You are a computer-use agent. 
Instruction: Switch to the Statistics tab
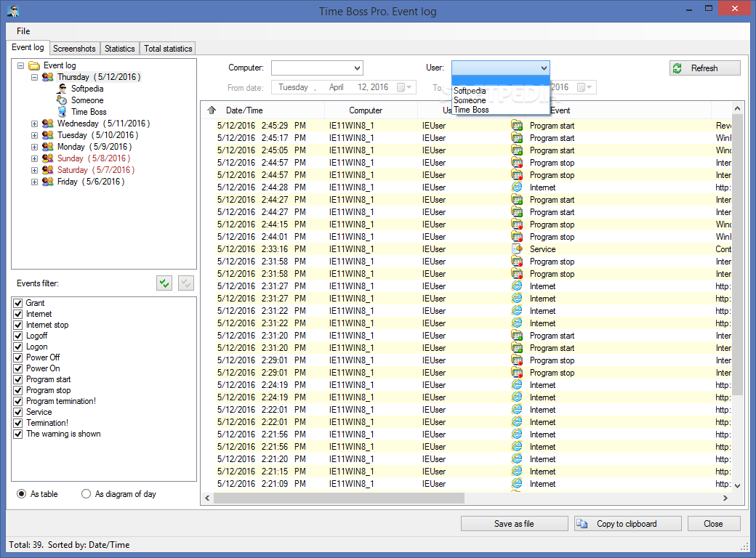coord(119,49)
